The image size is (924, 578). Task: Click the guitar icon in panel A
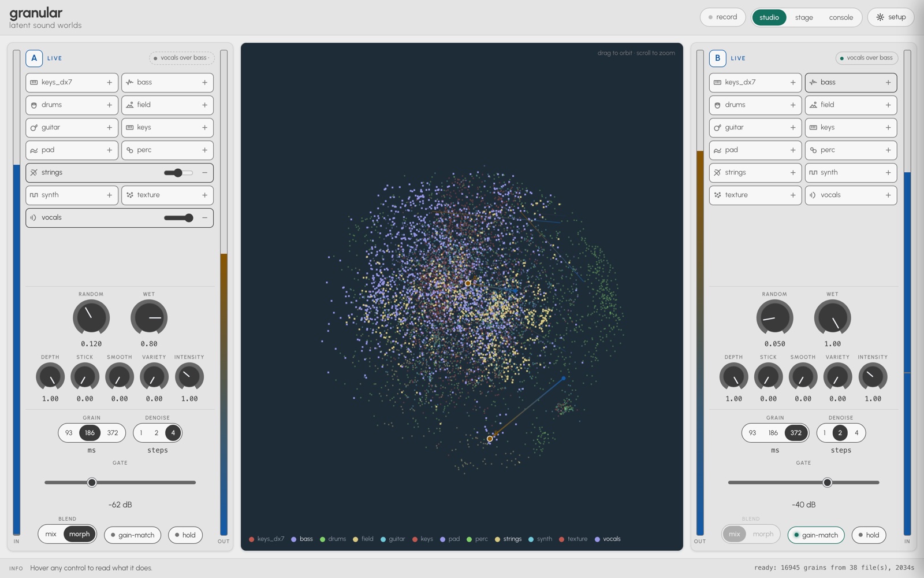point(34,128)
